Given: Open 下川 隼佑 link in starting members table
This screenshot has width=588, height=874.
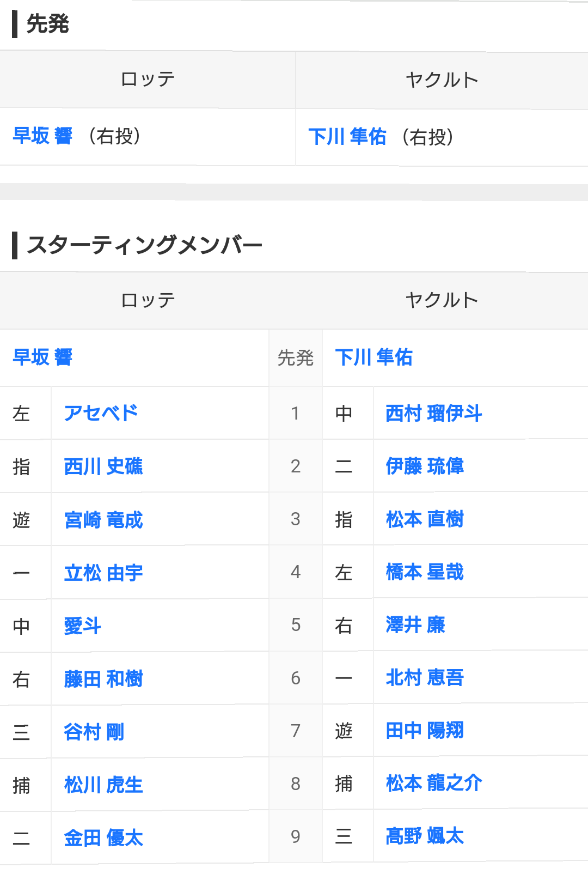Looking at the screenshot, I should [x=374, y=357].
